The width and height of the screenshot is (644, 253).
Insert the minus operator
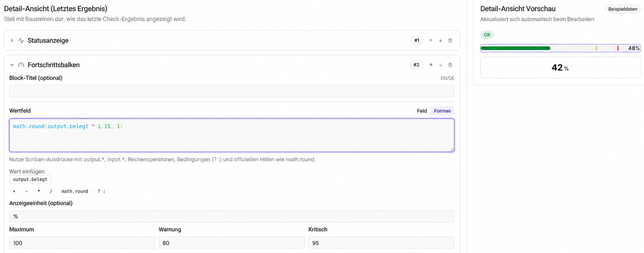coord(26,191)
